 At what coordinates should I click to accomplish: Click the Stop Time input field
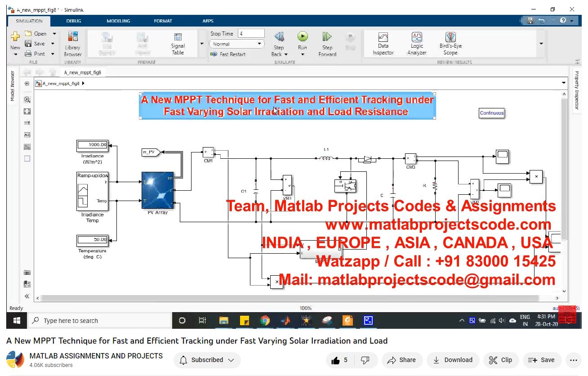[251, 34]
